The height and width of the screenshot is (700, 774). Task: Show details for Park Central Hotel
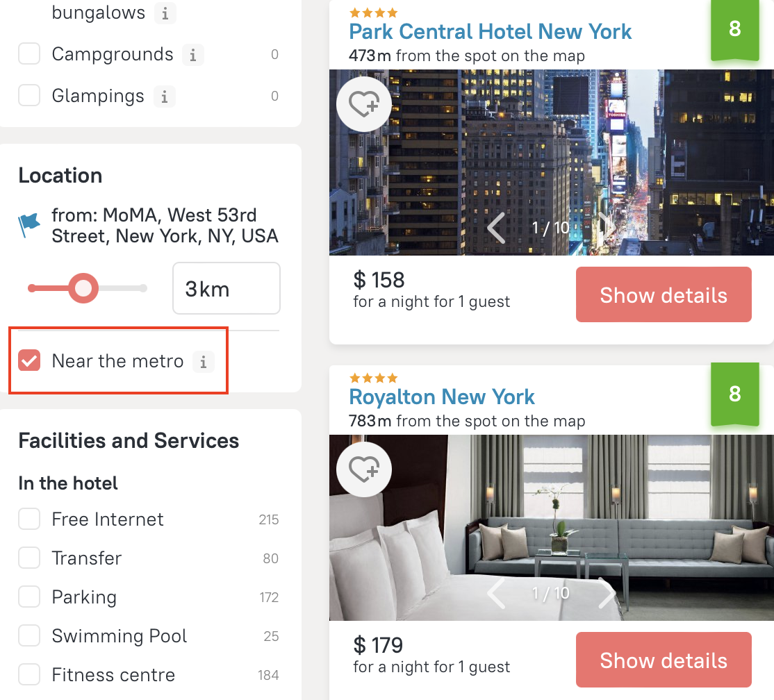(664, 294)
